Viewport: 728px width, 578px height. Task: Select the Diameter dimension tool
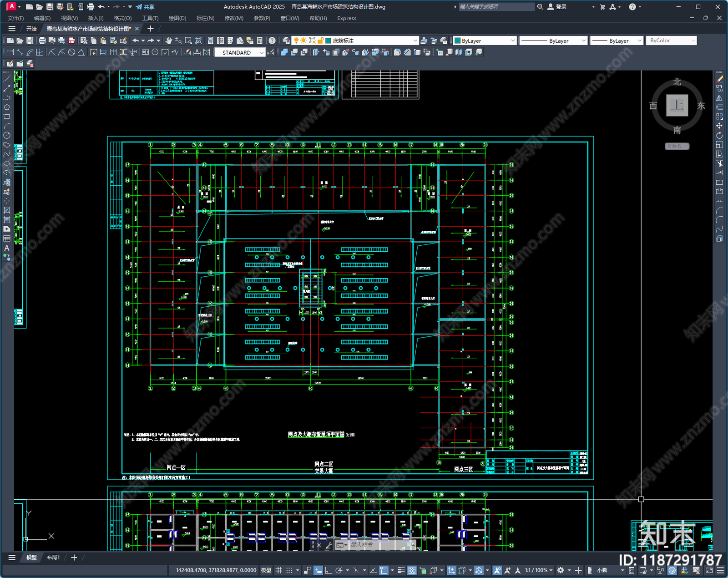point(71,52)
